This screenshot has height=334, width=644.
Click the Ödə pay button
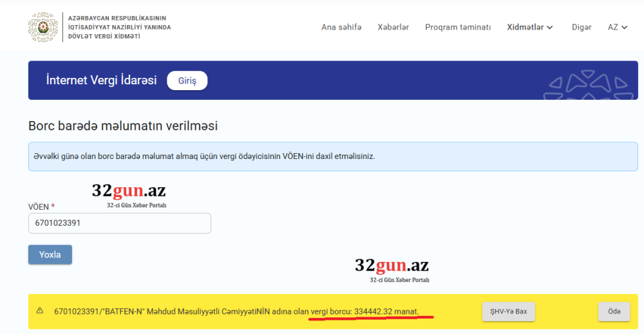pos(614,311)
